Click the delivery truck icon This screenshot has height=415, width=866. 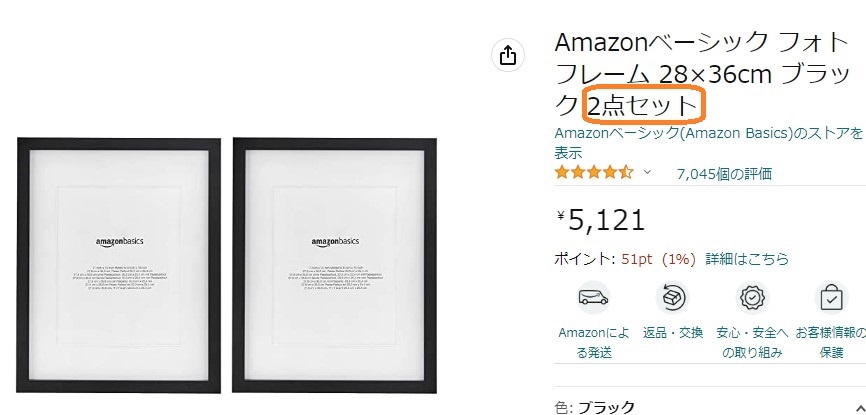593,298
